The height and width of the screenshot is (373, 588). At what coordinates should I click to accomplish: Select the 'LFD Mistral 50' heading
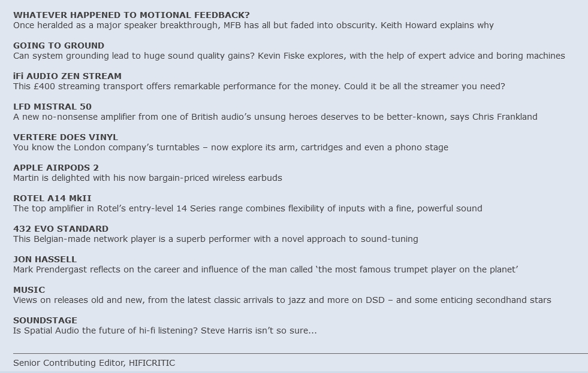pyautogui.click(x=52, y=107)
